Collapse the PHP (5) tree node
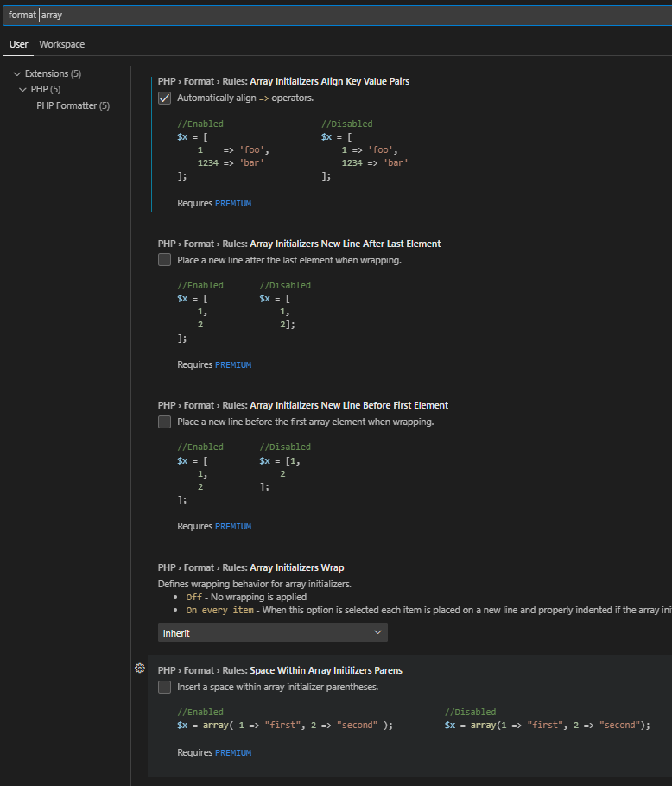 coord(22,89)
